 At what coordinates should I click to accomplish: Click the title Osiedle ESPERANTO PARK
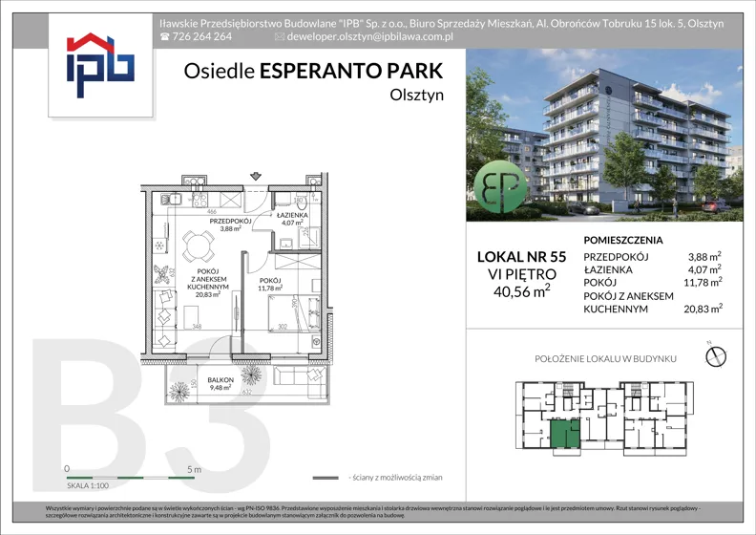point(313,71)
